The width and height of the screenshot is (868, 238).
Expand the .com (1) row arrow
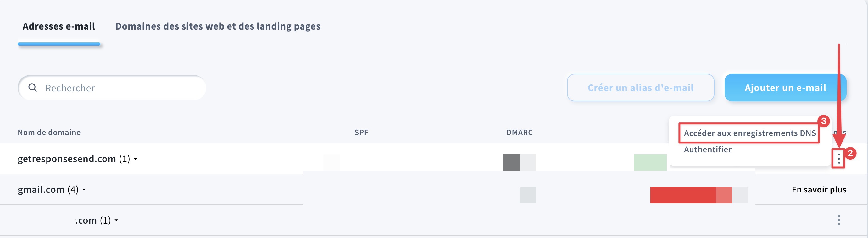116,220
